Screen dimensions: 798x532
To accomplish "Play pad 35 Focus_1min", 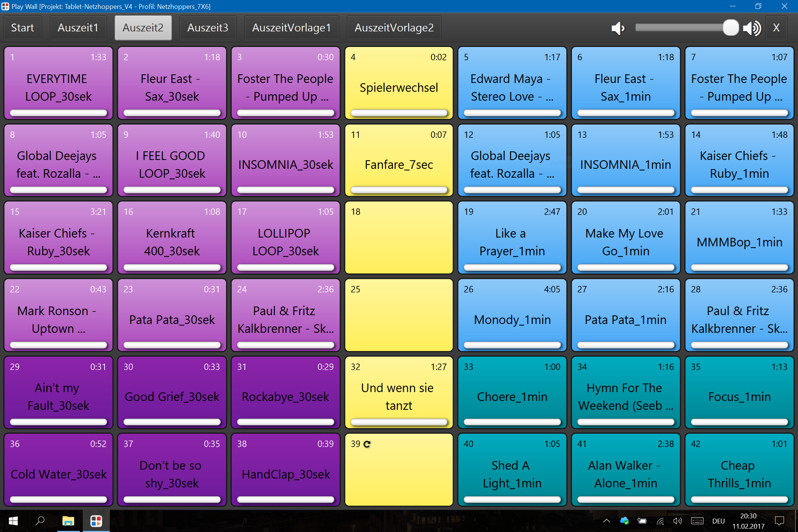I will pos(739,392).
